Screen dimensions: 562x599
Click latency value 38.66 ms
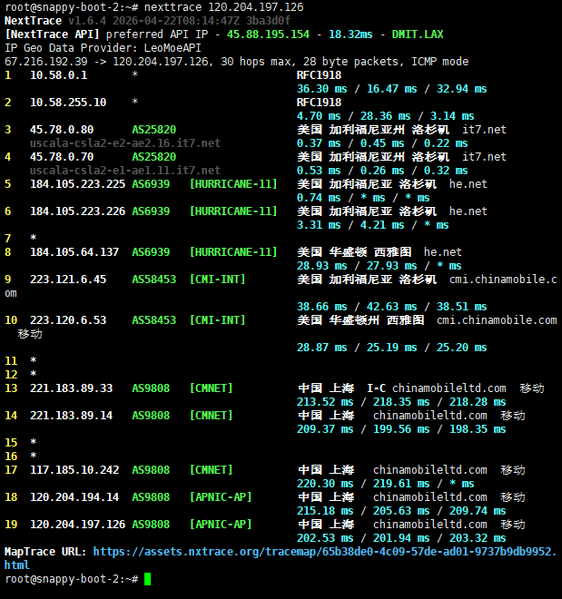322,307
